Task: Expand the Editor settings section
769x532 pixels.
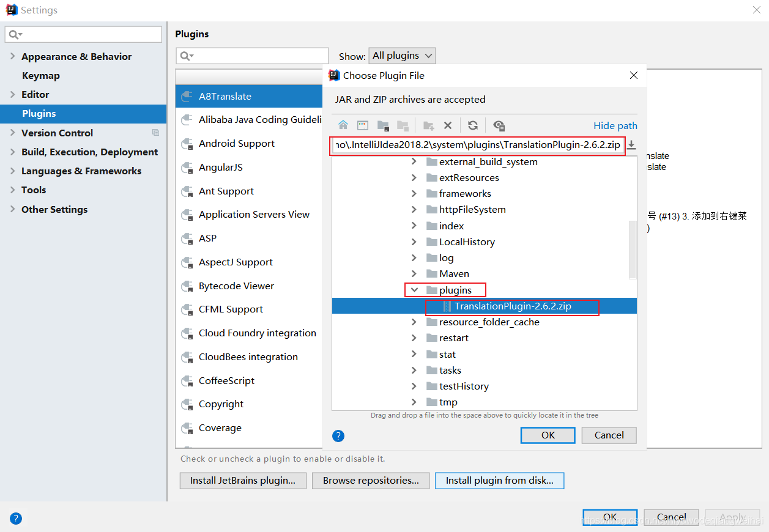Action: [x=13, y=94]
